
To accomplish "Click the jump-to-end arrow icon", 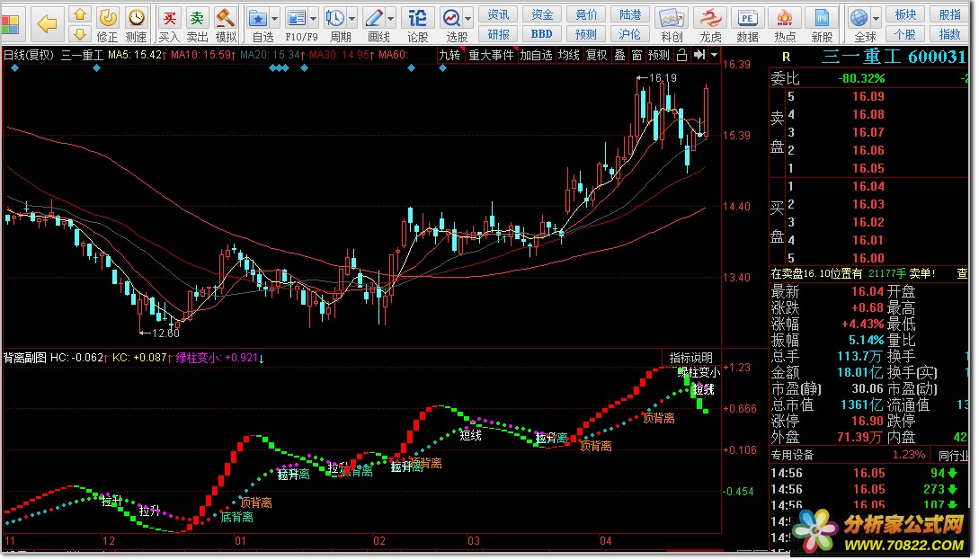I will click(x=699, y=55).
